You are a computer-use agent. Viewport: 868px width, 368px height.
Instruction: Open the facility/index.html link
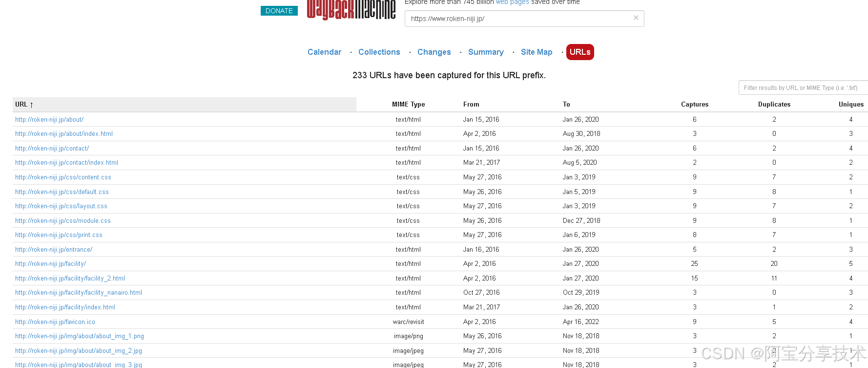65,307
